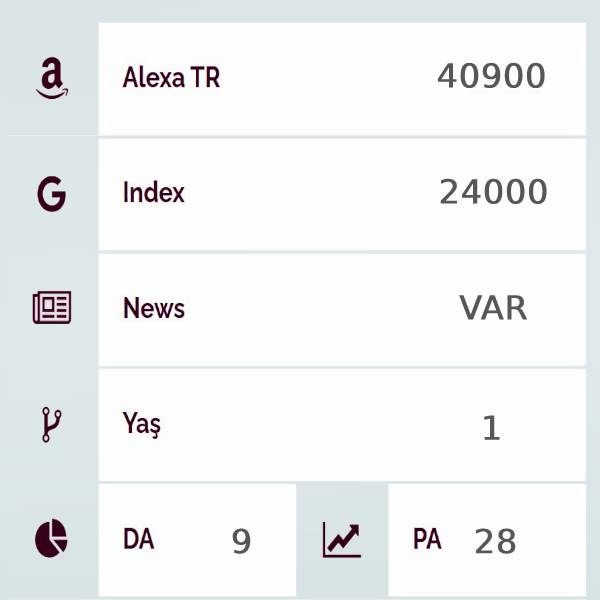This screenshot has height=600, width=600.
Task: Click the branch icon beside Yaş
Action: (51, 424)
